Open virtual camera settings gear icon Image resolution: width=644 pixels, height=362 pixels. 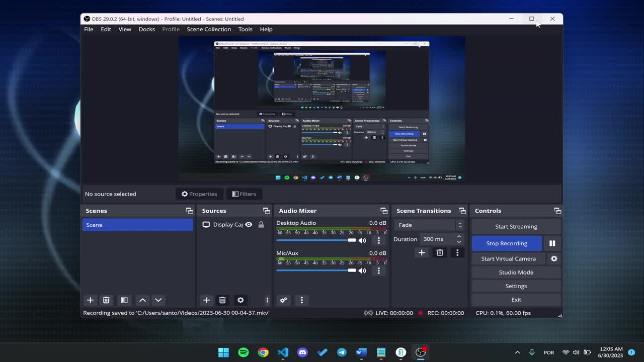pyautogui.click(x=554, y=258)
